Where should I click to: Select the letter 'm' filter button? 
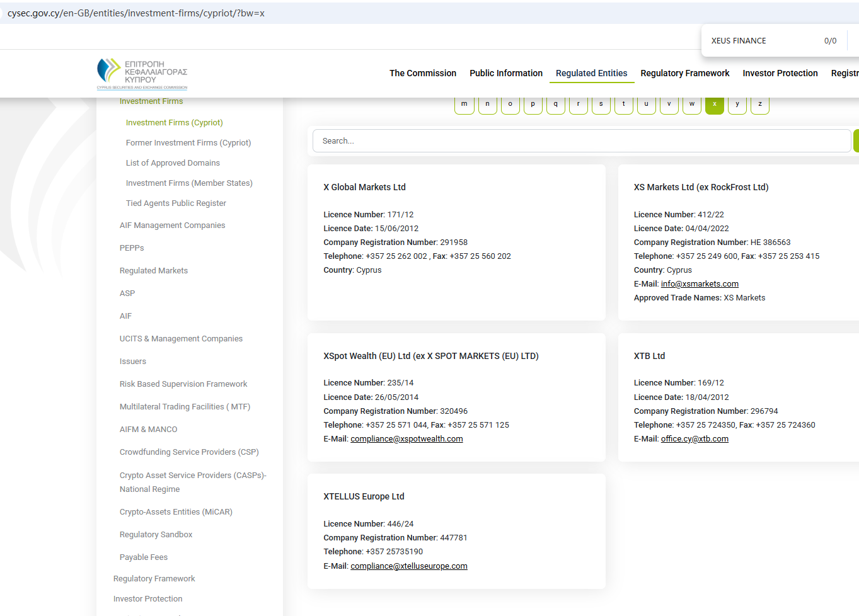(464, 105)
